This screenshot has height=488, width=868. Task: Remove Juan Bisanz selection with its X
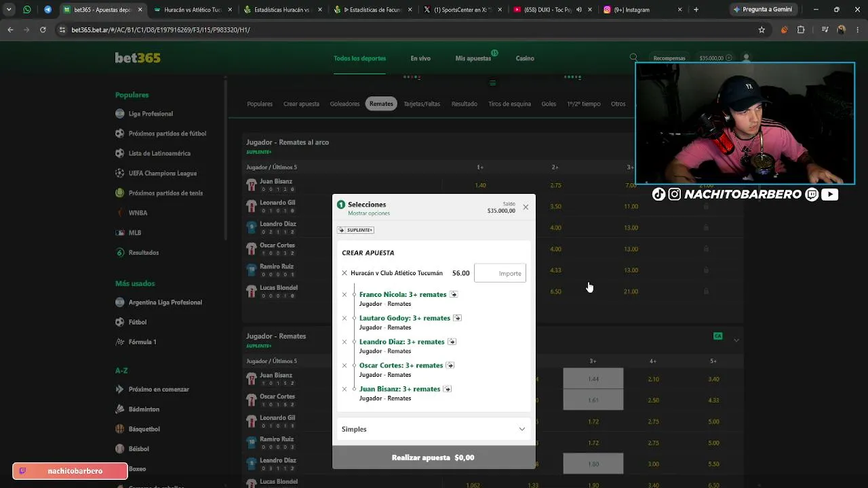tap(344, 390)
